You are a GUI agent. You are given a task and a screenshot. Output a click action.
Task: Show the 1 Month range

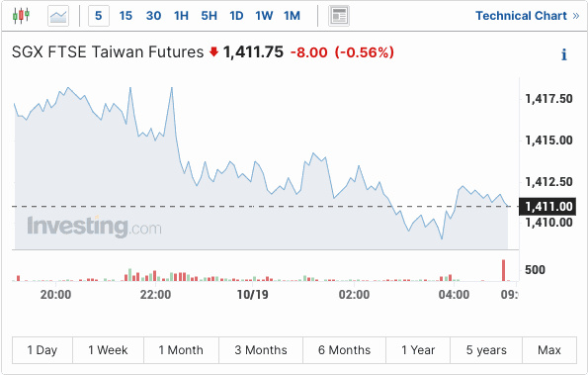point(181,350)
